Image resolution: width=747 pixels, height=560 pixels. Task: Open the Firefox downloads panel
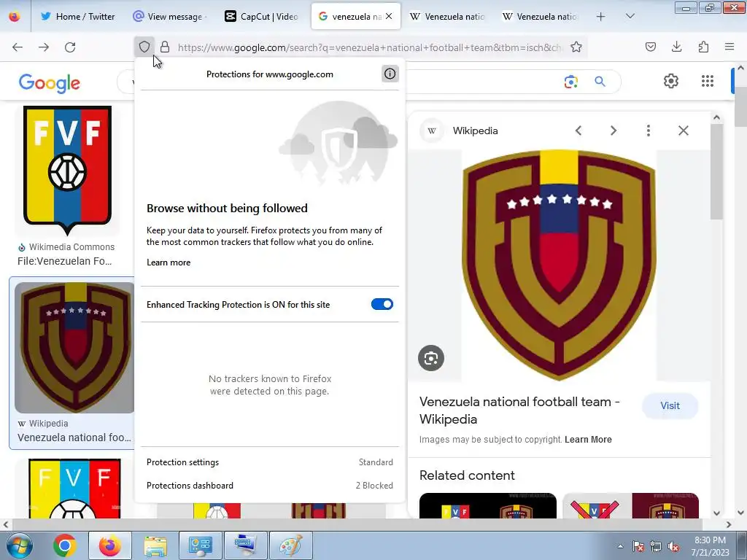pyautogui.click(x=676, y=47)
